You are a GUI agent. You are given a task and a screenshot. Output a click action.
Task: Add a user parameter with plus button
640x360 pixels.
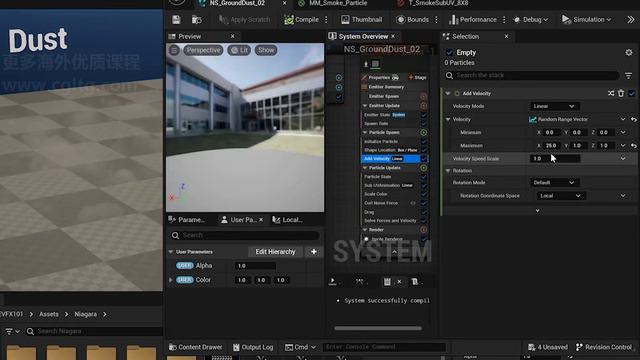[x=314, y=252]
